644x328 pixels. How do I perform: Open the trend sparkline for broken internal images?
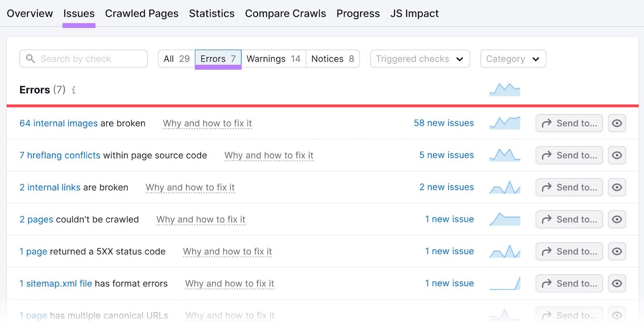(x=505, y=123)
